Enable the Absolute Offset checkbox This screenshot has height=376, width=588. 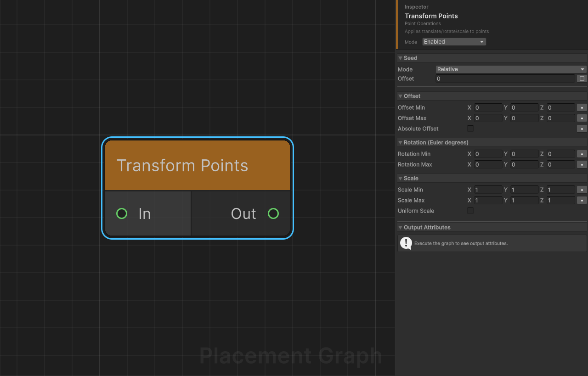(x=470, y=129)
